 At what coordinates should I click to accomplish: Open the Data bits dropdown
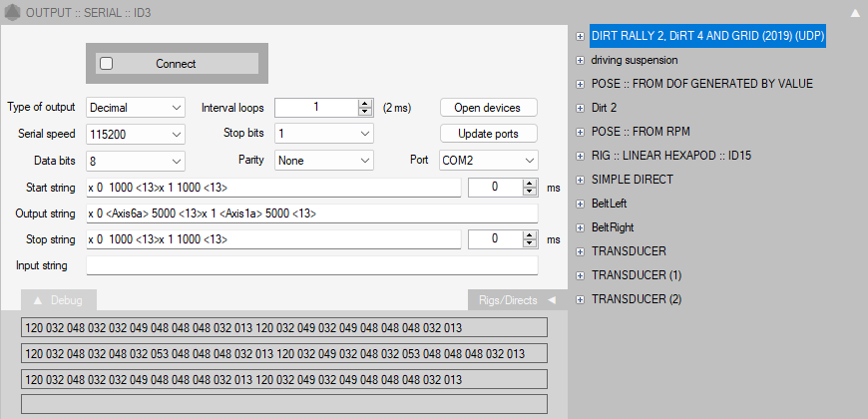coord(136,160)
